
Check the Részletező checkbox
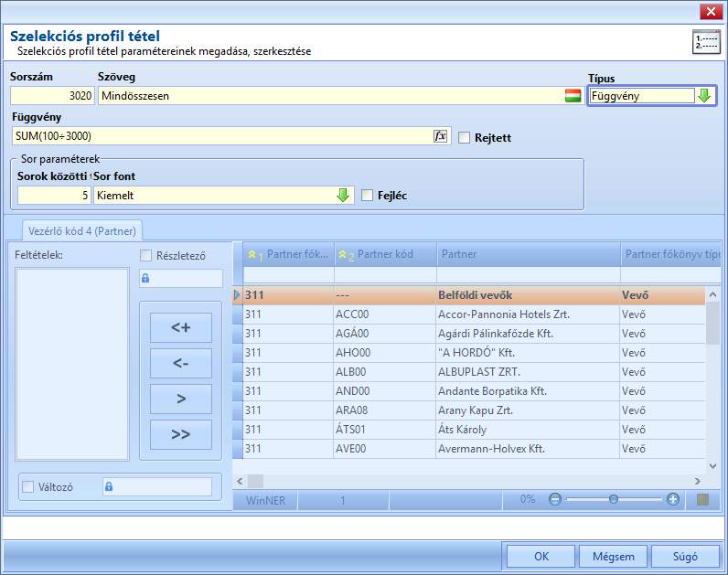(x=145, y=256)
